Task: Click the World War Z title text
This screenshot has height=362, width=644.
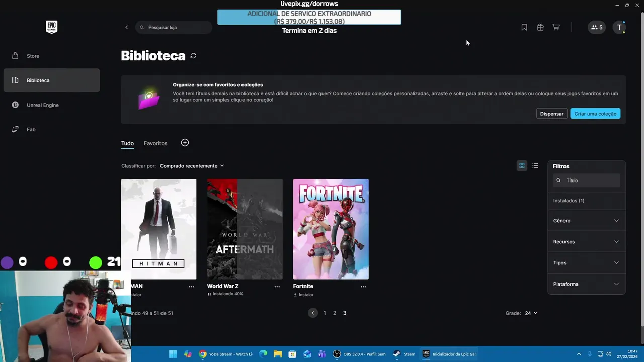Action: (x=223, y=286)
